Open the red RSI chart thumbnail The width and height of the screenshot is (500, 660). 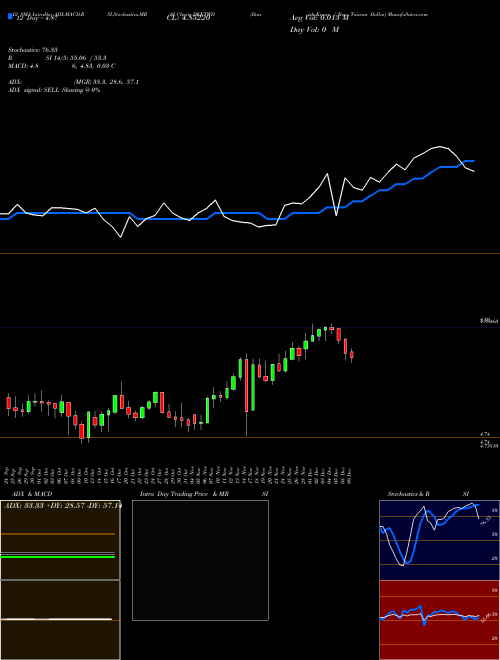pos(439,620)
